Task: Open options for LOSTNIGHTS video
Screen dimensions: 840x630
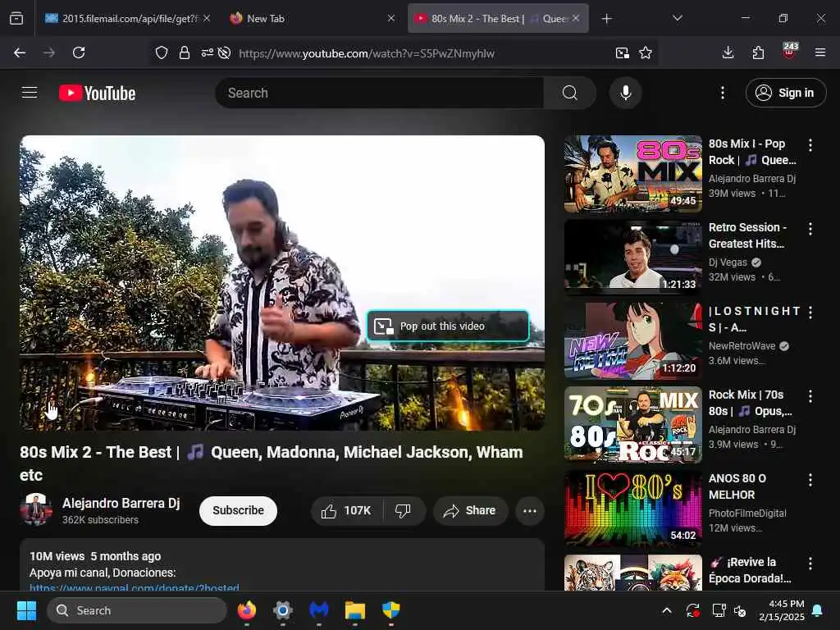Action: pos(810,313)
